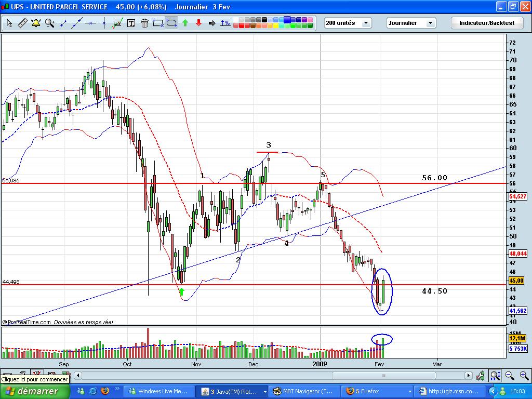This screenshot has height=399, width=532.
Task: Open the chart indicator curve tool
Action: (x=117, y=23)
